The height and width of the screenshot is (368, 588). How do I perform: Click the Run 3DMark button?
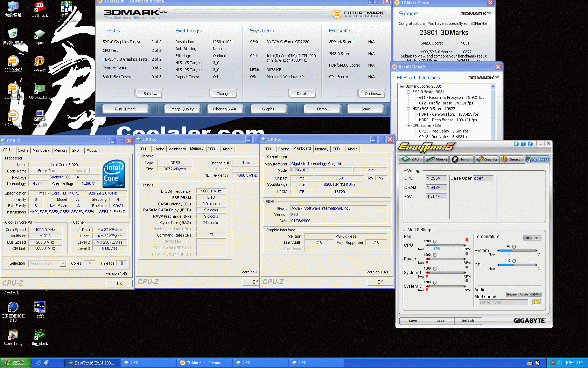click(125, 109)
